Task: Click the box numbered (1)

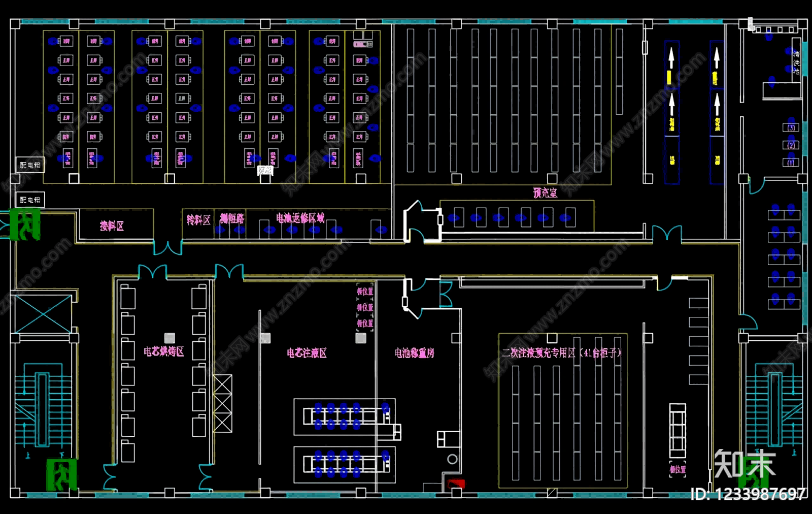Action: (791, 163)
